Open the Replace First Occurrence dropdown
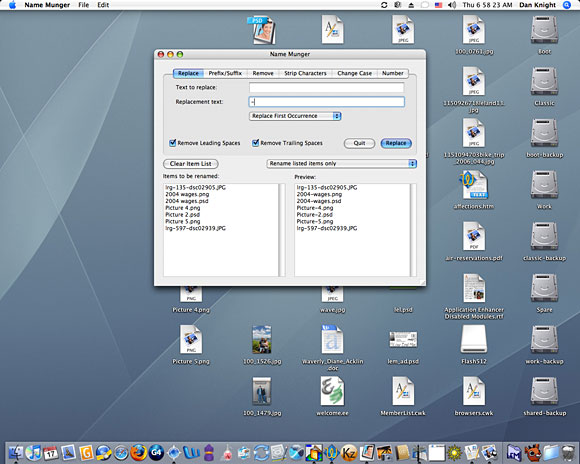The image size is (580, 464). click(x=295, y=116)
